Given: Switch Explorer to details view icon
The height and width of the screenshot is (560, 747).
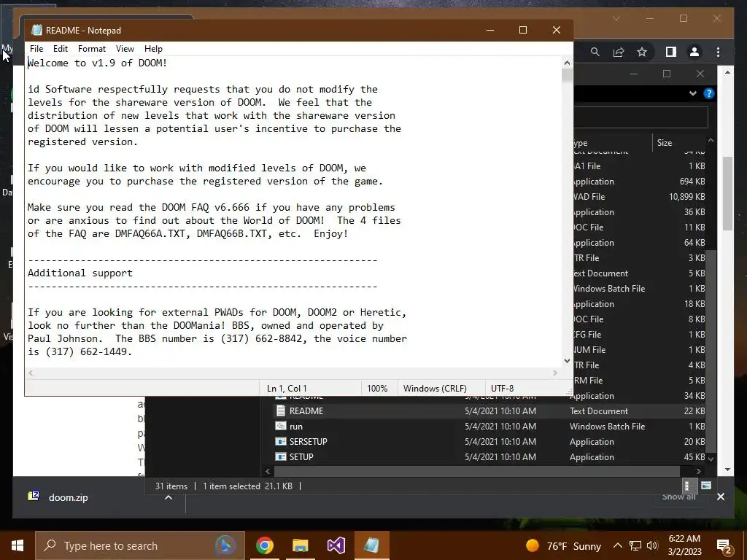Looking at the screenshot, I should coord(687,486).
